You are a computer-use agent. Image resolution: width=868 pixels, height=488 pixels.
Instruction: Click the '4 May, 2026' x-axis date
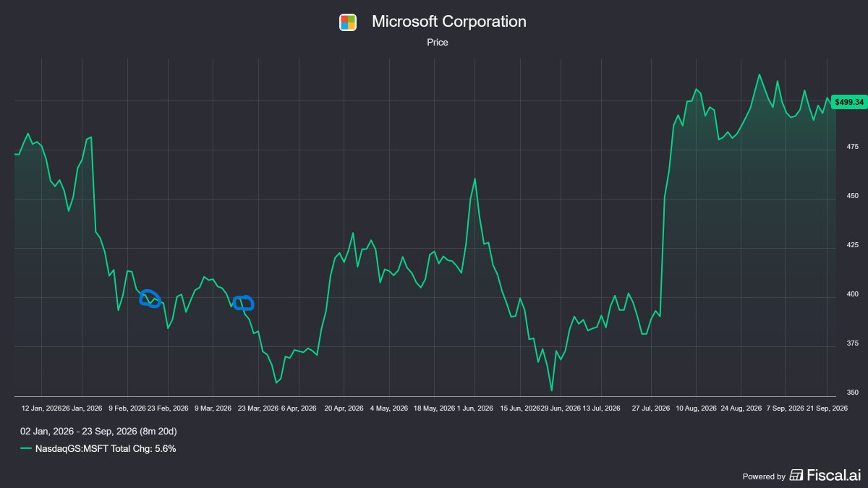coord(390,408)
